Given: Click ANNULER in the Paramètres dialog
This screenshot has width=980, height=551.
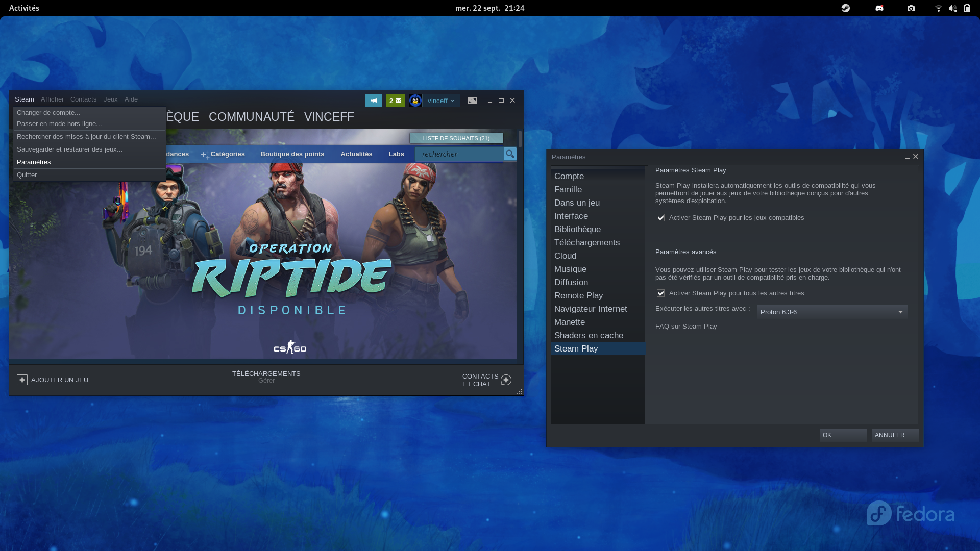Looking at the screenshot, I should pyautogui.click(x=895, y=435).
